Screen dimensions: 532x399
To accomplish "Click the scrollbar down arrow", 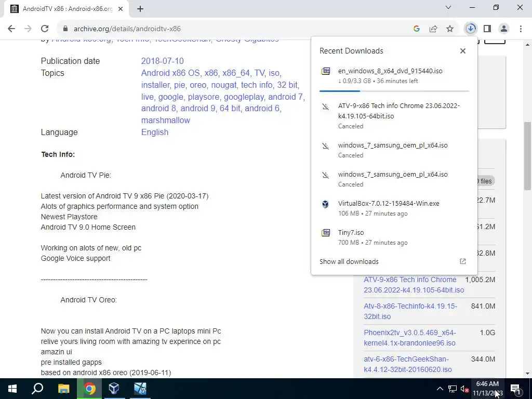I will coord(528,374).
